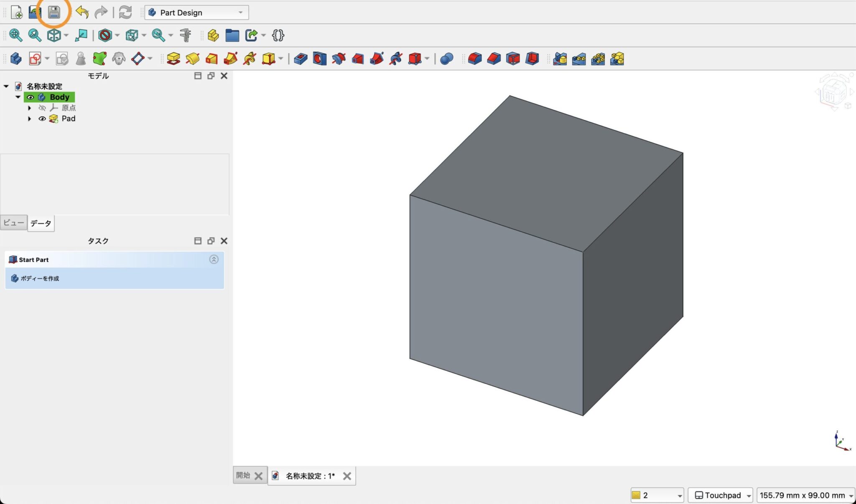856x504 pixels.
Task: Show the hidden 原点 origin item
Action: click(x=42, y=108)
